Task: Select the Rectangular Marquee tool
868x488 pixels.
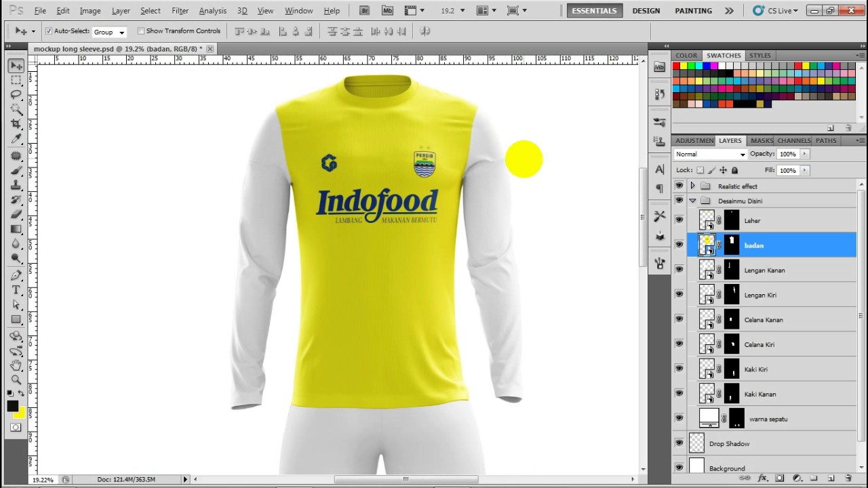Action: coord(16,80)
